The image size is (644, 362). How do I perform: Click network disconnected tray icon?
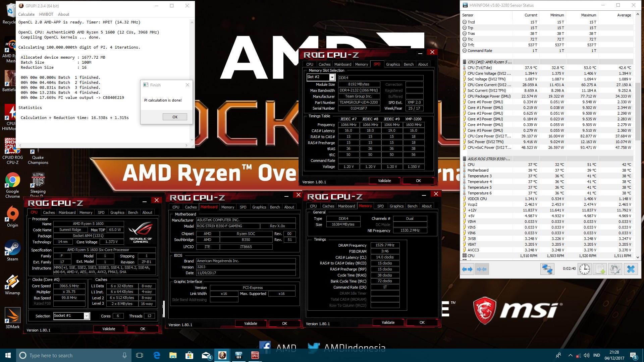578,355
